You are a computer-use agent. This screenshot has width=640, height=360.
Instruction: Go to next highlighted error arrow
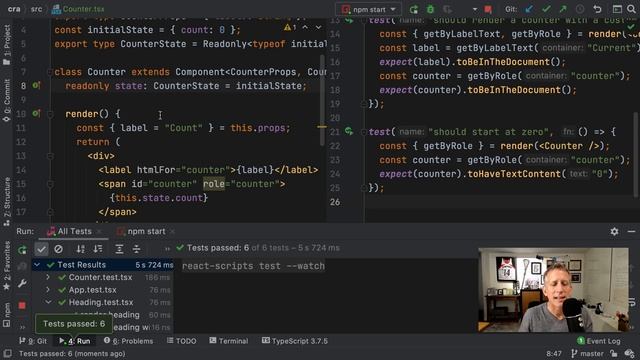318,27
